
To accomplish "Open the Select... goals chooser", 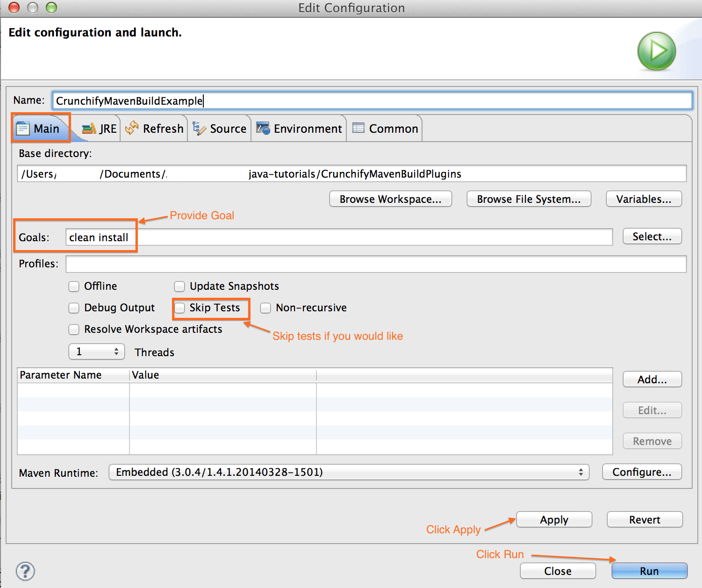I will click(x=652, y=237).
